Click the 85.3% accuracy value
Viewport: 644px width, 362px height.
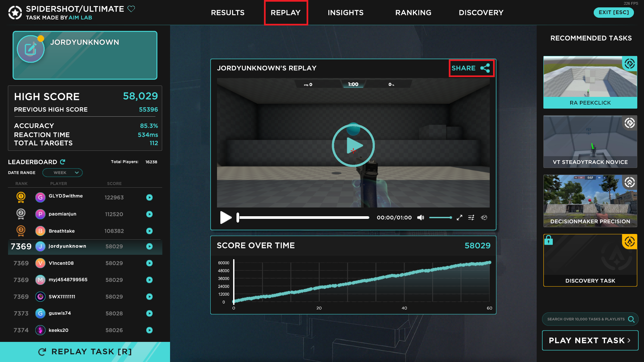tap(149, 126)
